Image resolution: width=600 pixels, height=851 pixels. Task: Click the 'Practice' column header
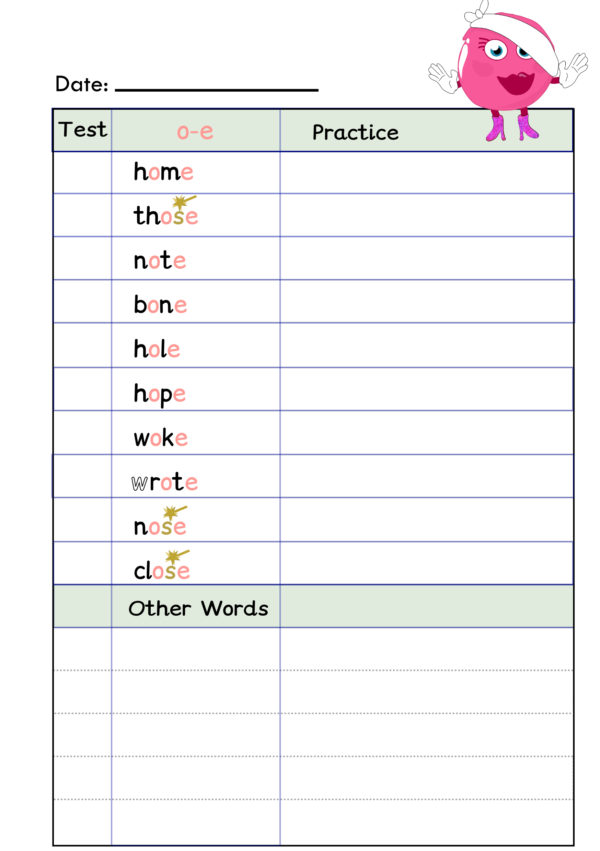tap(355, 132)
